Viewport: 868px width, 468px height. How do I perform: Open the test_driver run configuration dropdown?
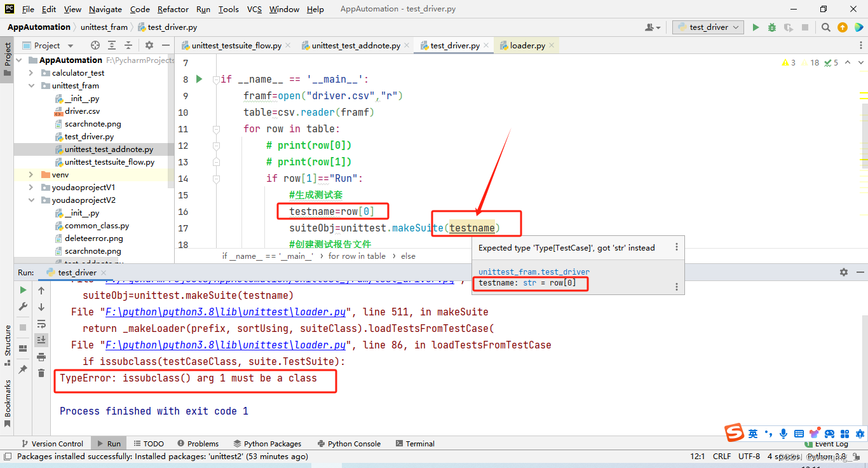pos(707,27)
